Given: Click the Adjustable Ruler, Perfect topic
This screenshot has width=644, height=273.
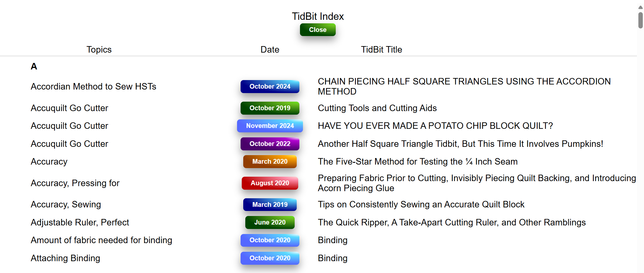Looking at the screenshot, I should click(x=80, y=222).
